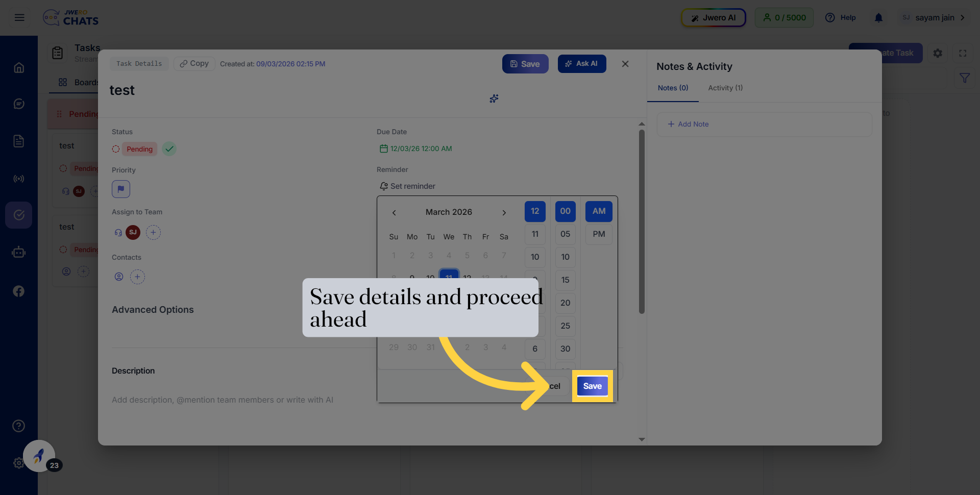This screenshot has height=495, width=980.
Task: Click the home icon in sidebar
Action: (x=19, y=68)
